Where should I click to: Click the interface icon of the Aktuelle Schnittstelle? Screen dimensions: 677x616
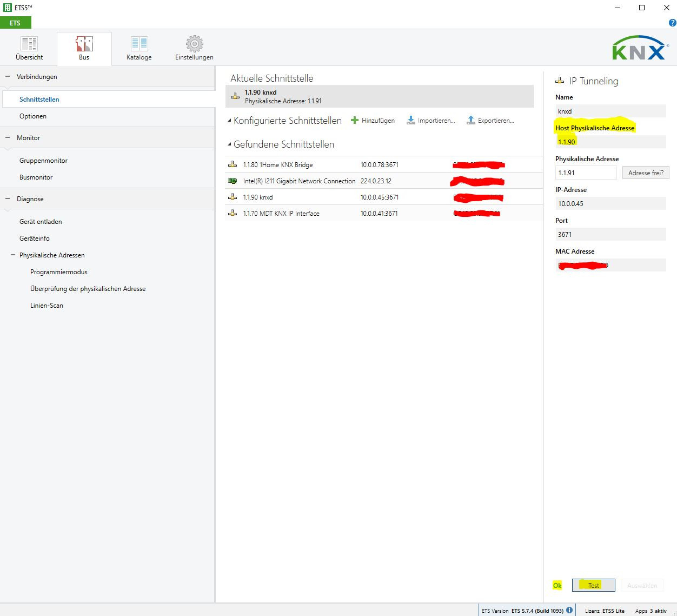pyautogui.click(x=235, y=96)
